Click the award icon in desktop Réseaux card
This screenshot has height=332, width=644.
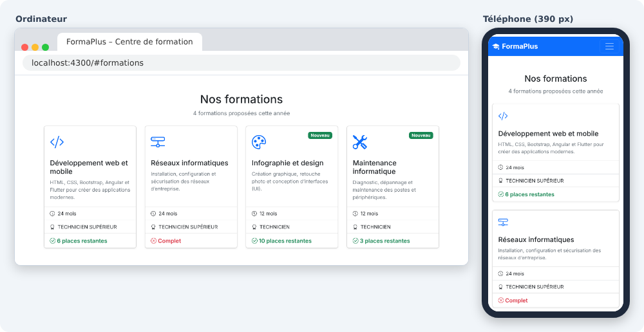click(153, 227)
